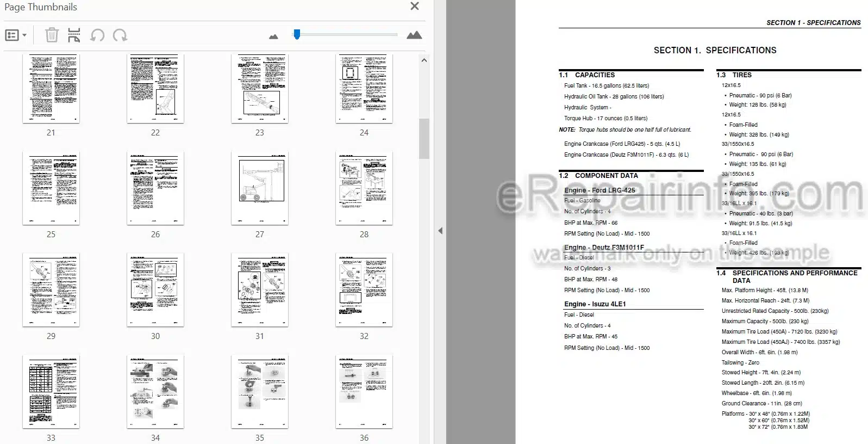Image resolution: width=868 pixels, height=444 pixels.
Task: Enlarge thumbnails with large mountain icon
Action: pos(414,35)
